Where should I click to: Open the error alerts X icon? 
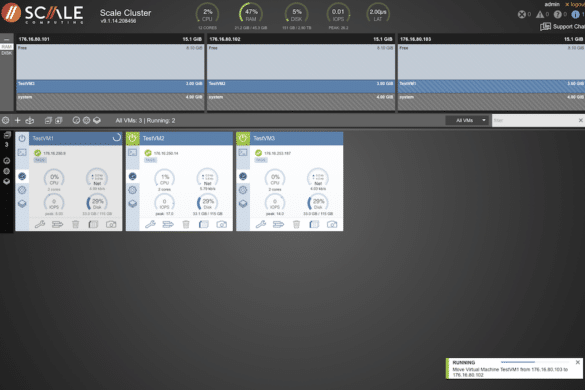[522, 15]
